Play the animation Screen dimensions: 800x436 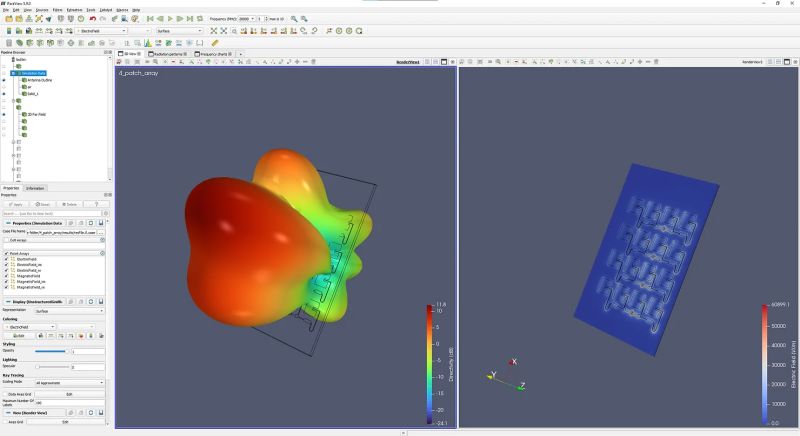tap(170, 19)
